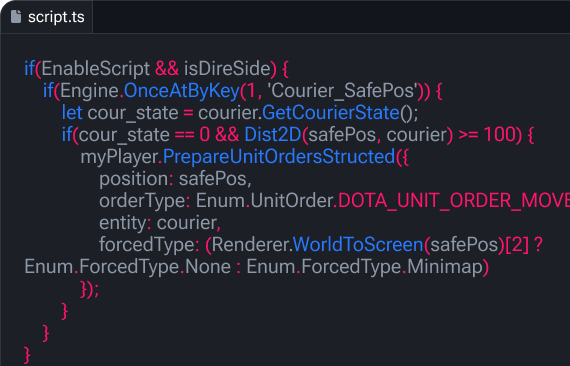Click on DOTA_UNIT_ORDER_MOVE enum value
570x366 pixels.
[x=454, y=201]
